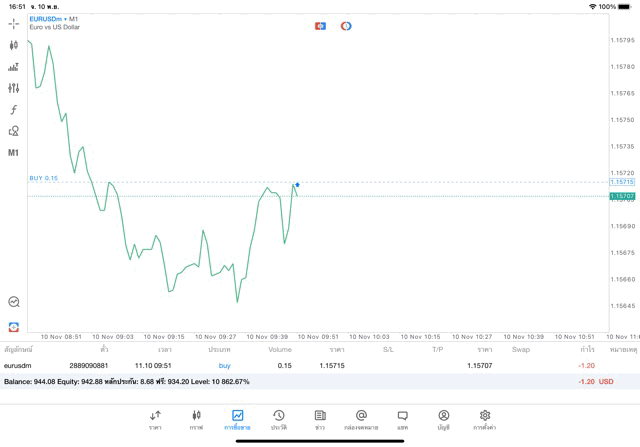The height and width of the screenshot is (447, 640).
Task: Tap the chart-check icon above trade icon
Action: [14, 302]
